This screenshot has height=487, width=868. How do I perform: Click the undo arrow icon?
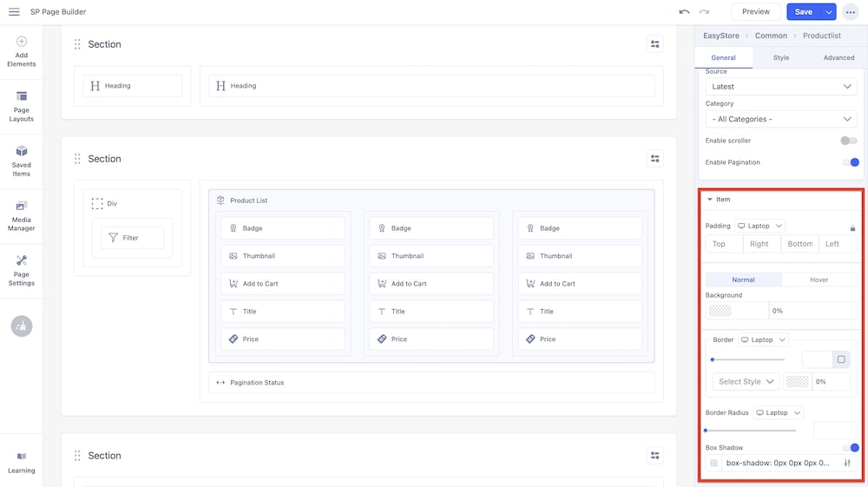click(684, 12)
